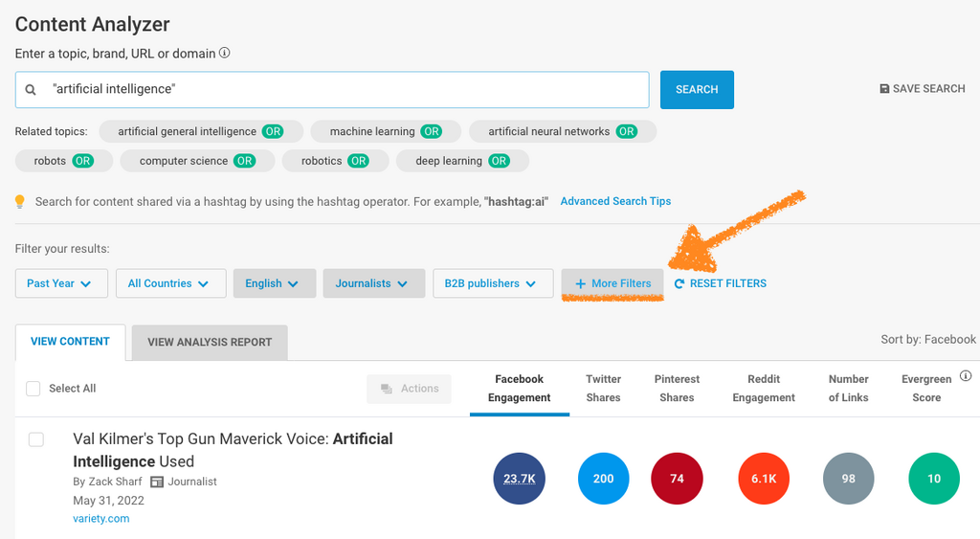
Task: Click the Facebook engagement 23.7K circle
Action: tap(519, 479)
